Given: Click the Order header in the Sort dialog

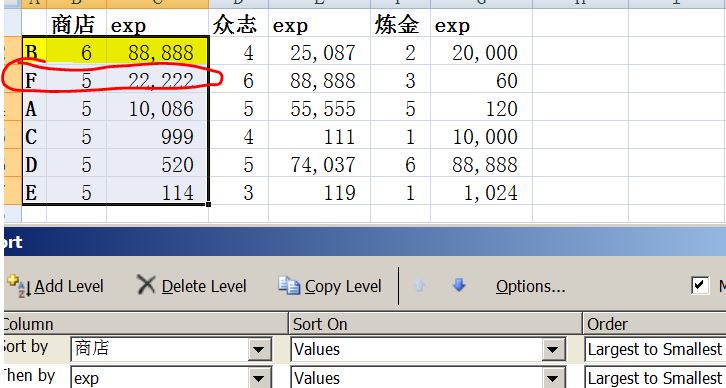Looking at the screenshot, I should pos(654,324).
